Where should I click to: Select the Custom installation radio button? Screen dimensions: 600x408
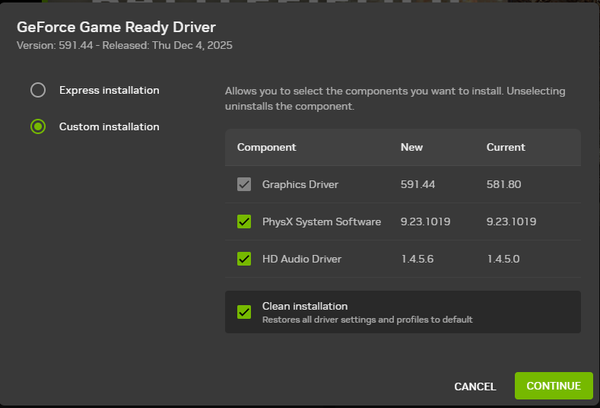click(x=38, y=127)
